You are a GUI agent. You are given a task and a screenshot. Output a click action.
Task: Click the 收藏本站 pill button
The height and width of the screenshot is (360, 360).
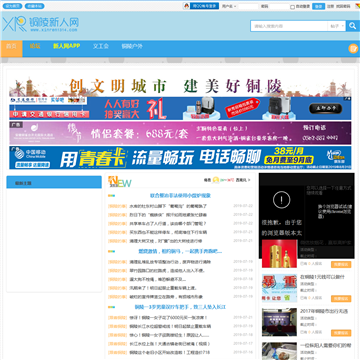[x=34, y=6]
